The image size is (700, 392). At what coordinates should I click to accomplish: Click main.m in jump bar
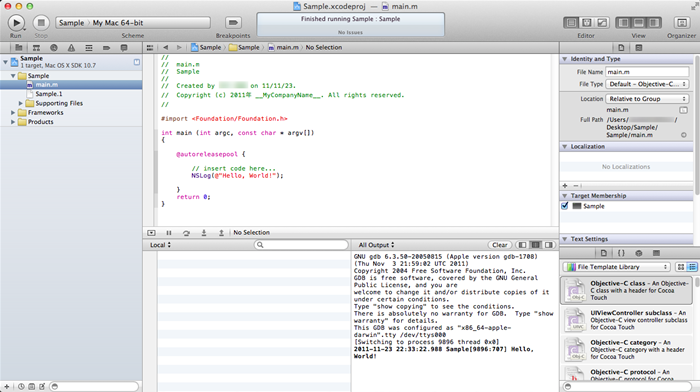283,47
